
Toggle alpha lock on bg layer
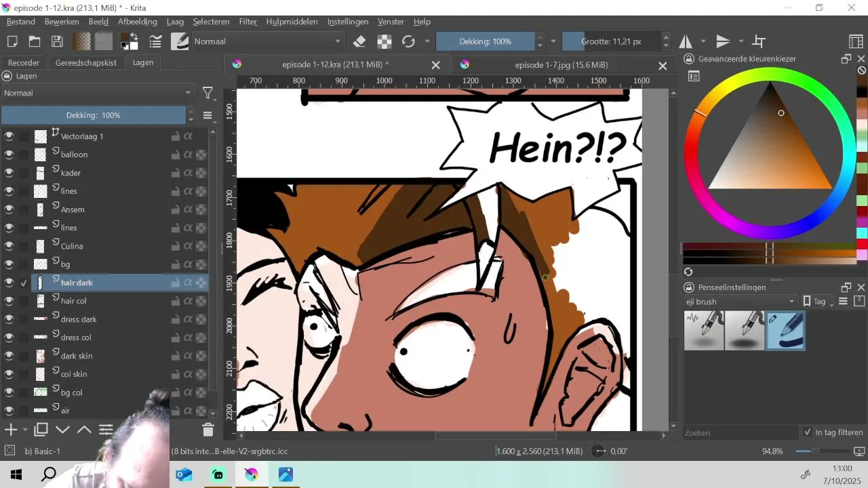pyautogui.click(x=201, y=264)
